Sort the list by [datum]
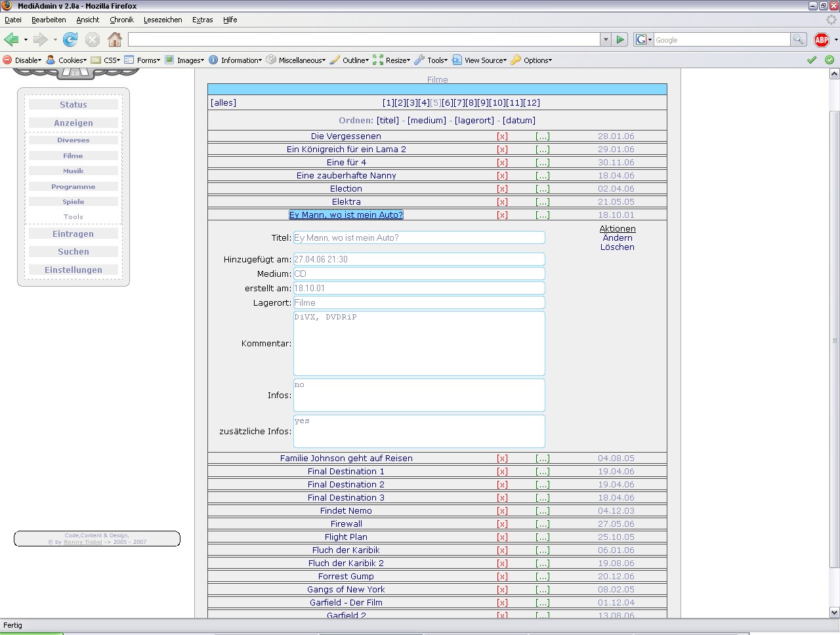The image size is (840, 635). [519, 121]
